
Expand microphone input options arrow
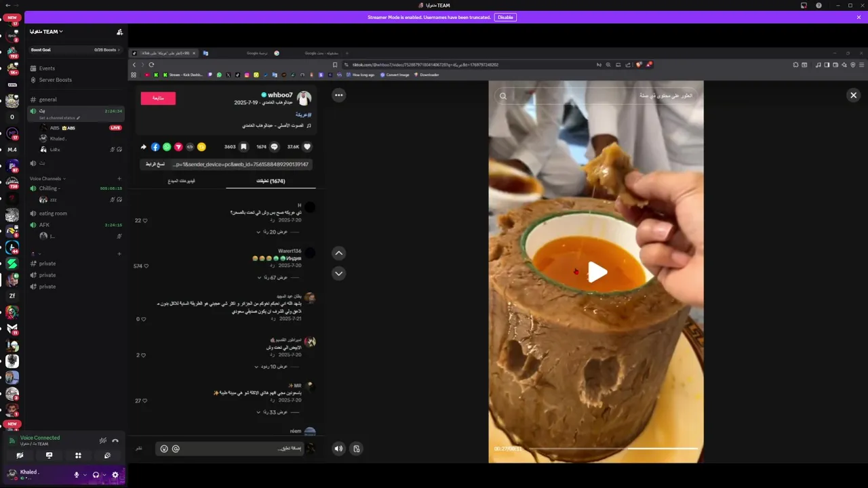[x=85, y=475]
